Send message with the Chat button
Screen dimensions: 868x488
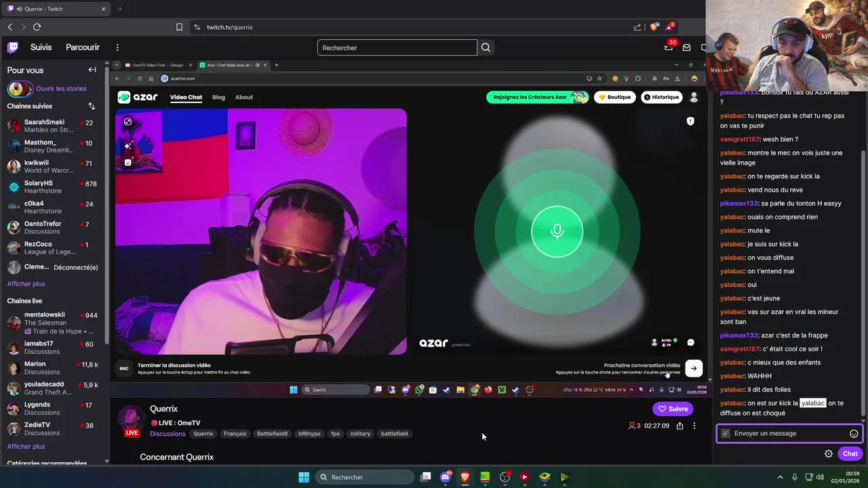tap(850, 454)
